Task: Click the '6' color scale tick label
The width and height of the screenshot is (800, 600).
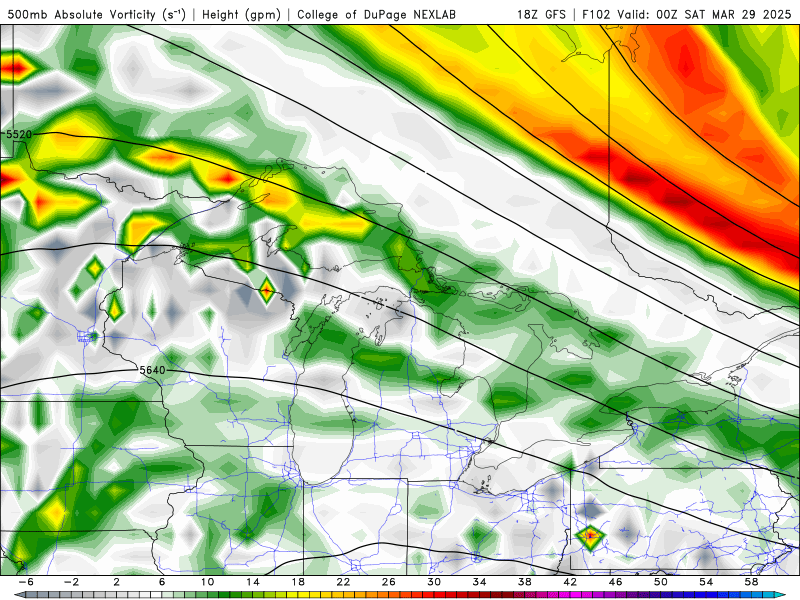Action: [162, 582]
